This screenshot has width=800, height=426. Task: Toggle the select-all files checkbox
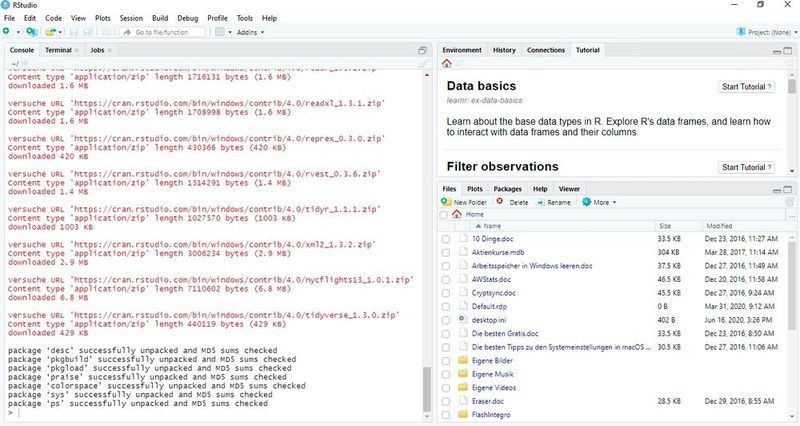(443, 215)
